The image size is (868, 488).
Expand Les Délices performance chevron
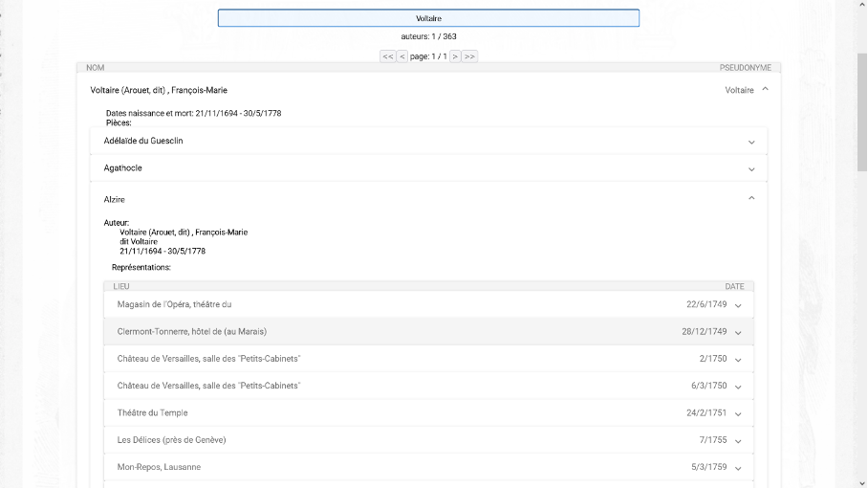[738, 441]
